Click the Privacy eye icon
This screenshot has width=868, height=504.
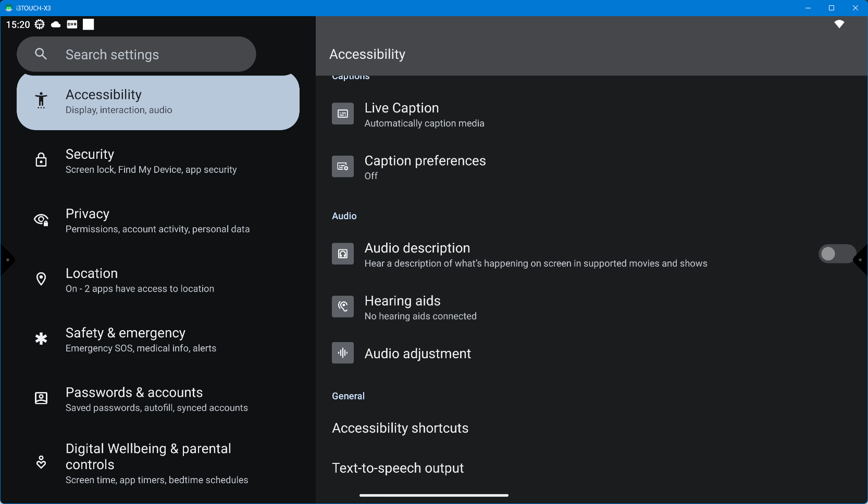(x=41, y=220)
